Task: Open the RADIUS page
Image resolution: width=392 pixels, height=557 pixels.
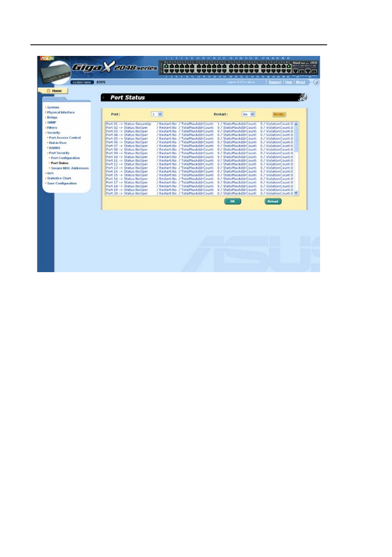Action: coord(54,148)
